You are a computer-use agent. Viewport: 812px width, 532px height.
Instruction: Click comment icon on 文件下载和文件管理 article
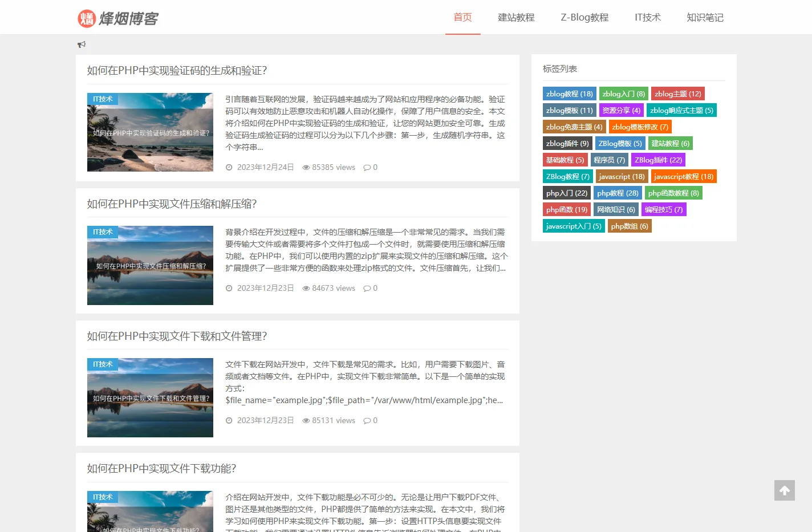point(367,421)
